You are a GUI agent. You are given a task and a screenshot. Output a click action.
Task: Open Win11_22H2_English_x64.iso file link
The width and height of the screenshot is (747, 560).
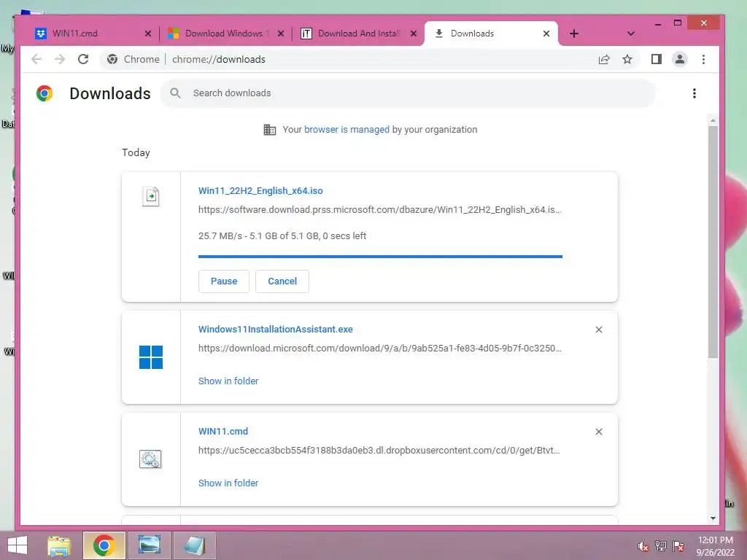pyautogui.click(x=260, y=190)
